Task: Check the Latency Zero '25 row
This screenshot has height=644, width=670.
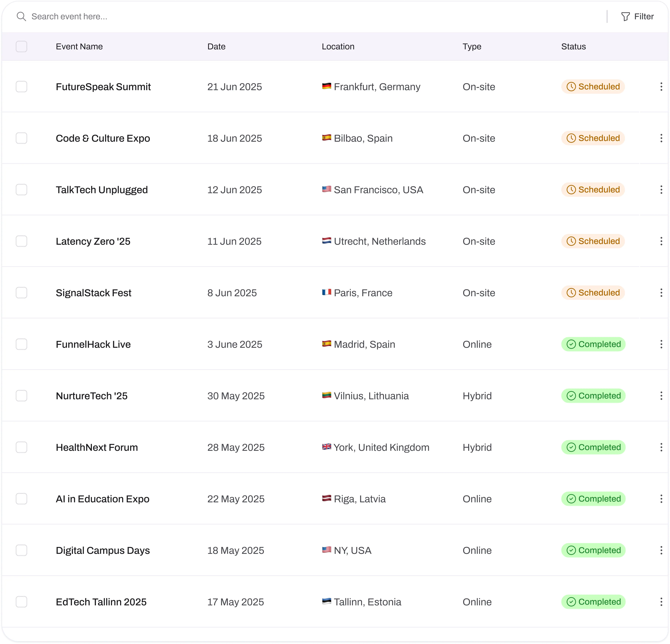Action: point(21,241)
